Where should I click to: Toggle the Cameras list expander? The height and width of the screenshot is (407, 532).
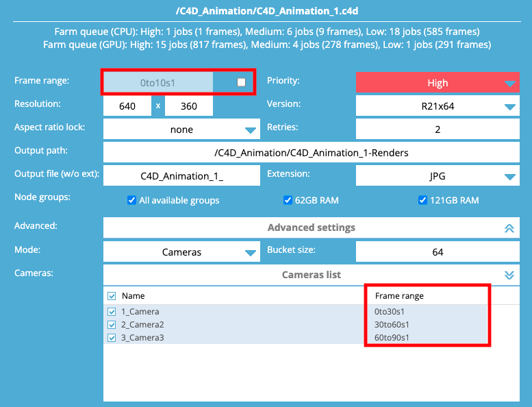point(311,275)
